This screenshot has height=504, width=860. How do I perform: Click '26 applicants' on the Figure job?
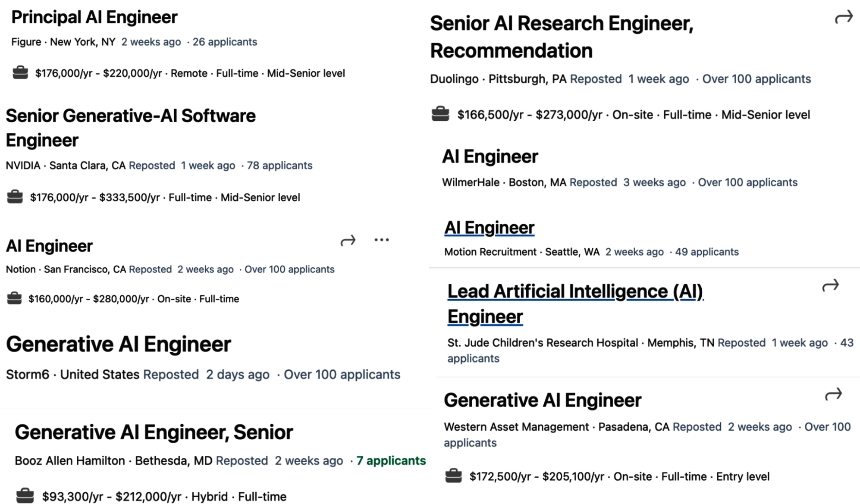click(x=225, y=42)
